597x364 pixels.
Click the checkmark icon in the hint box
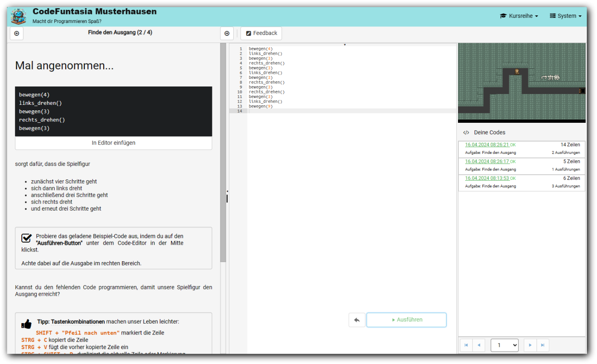tap(26, 238)
